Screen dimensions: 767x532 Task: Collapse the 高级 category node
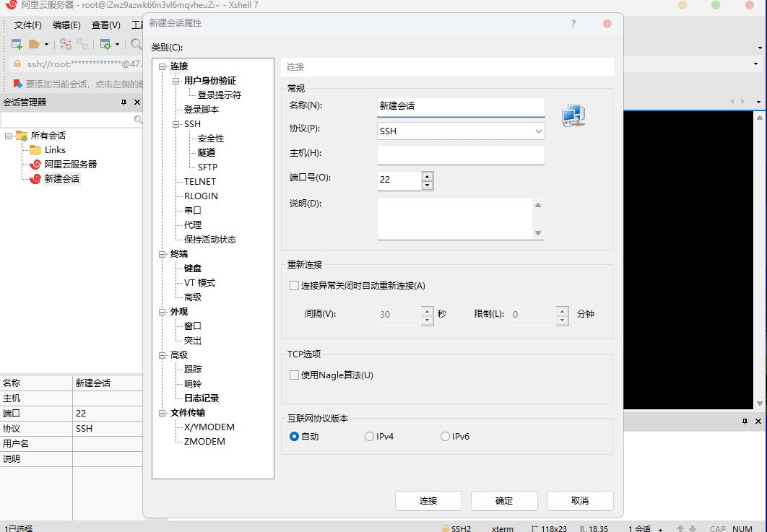[162, 355]
